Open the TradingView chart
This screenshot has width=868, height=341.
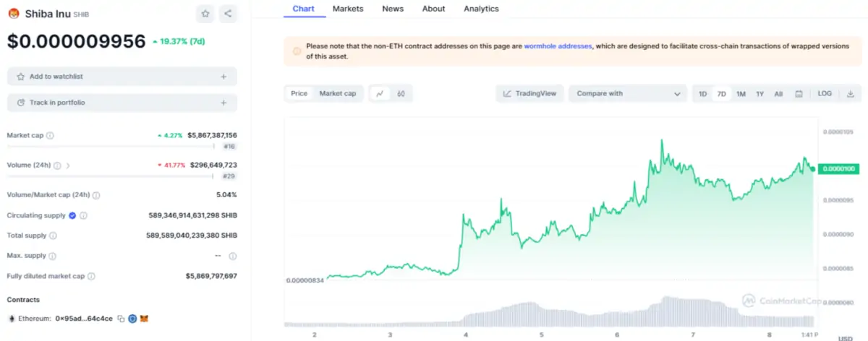pyautogui.click(x=529, y=93)
